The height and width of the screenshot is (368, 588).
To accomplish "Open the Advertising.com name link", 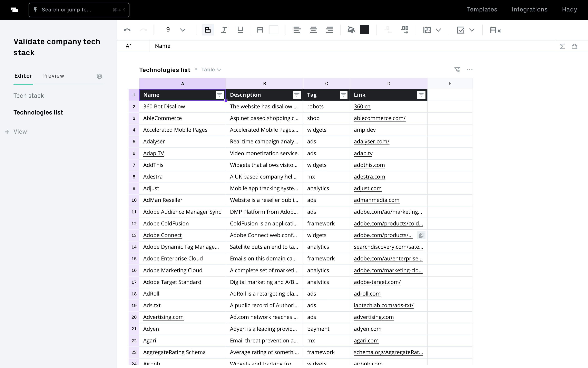I will (163, 317).
